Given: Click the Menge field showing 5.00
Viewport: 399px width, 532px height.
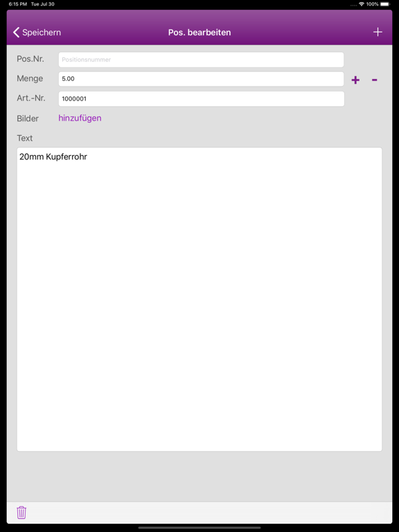Looking at the screenshot, I should click(x=201, y=79).
